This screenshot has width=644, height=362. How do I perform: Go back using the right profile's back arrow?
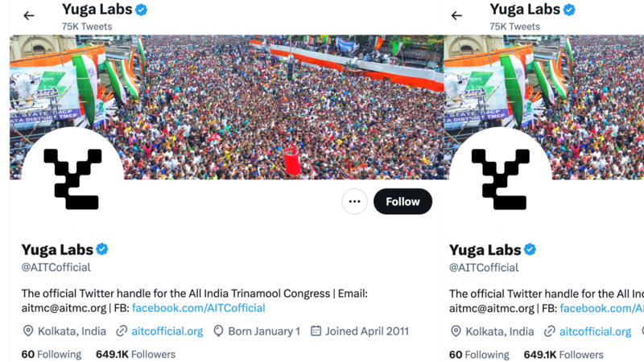456,15
